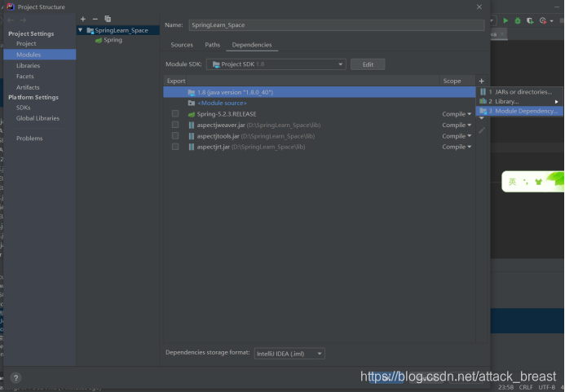Collapse the SpringLearn_Space module tree arrow

pyautogui.click(x=81, y=30)
